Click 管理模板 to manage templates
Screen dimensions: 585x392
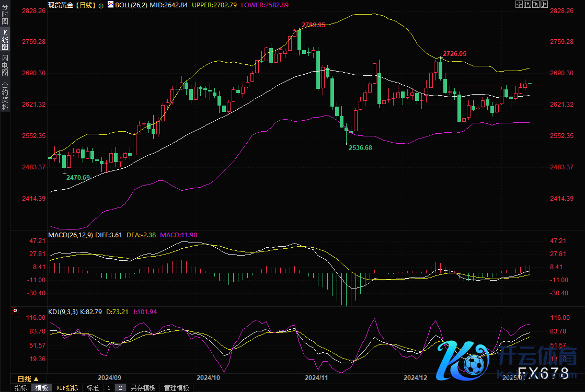click(176, 388)
